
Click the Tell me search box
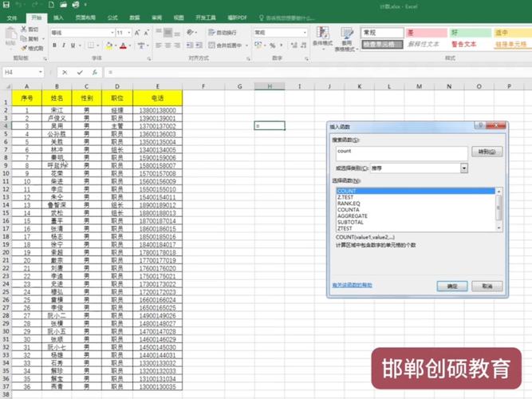tap(287, 18)
